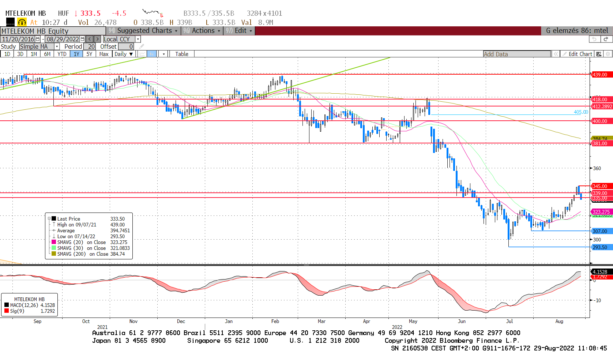Screen dimensions: 613x364
Task: Expand Local CCY currency dropdown
Action: (138, 39)
